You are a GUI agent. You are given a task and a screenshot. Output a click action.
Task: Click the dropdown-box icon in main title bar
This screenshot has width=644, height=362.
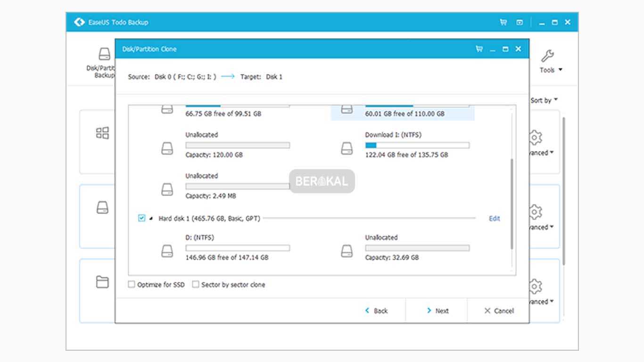click(x=520, y=22)
